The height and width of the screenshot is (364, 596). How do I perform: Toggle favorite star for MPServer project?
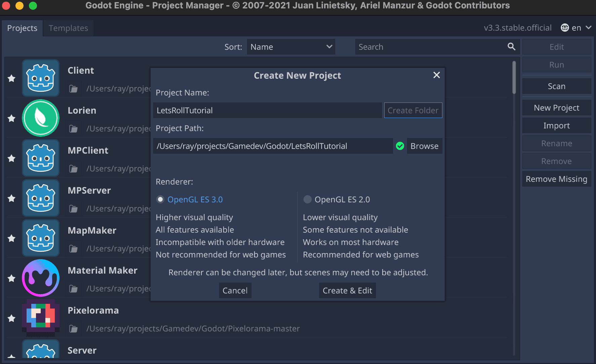[x=11, y=198]
